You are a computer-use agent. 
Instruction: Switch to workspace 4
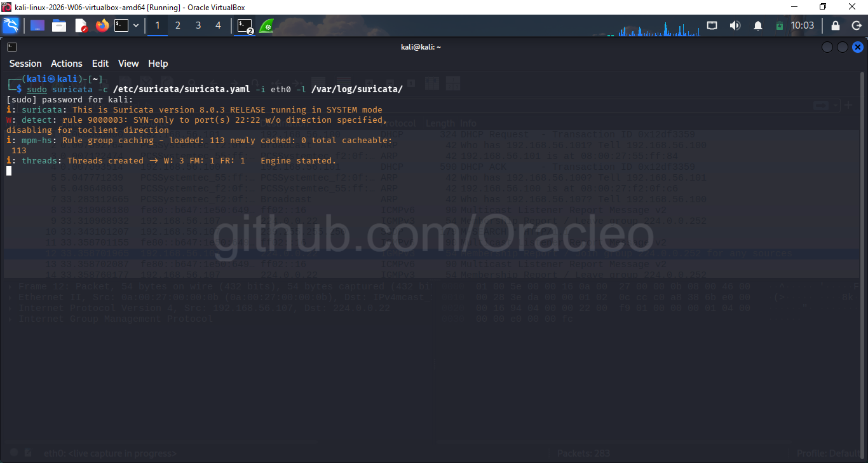point(219,25)
